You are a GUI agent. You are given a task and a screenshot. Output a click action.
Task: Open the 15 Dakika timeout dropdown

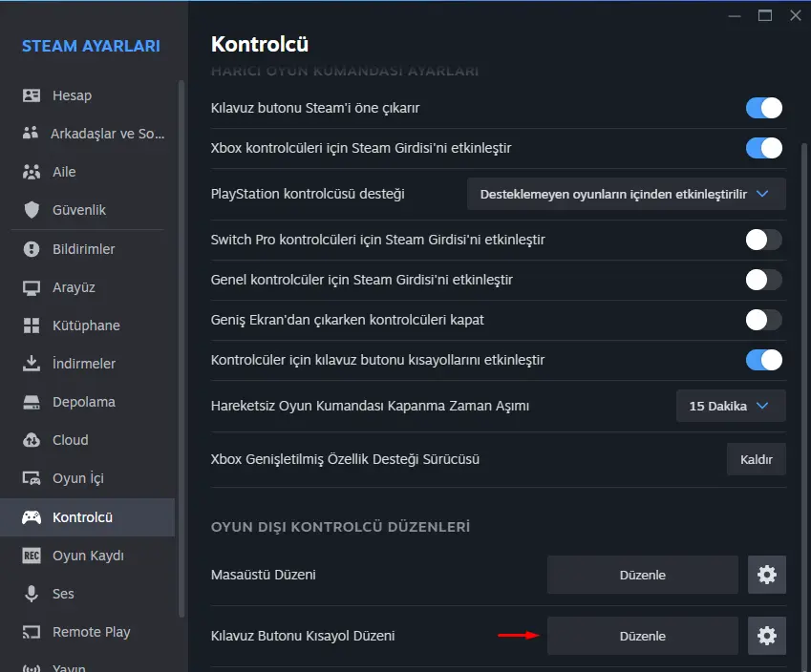[731, 406]
